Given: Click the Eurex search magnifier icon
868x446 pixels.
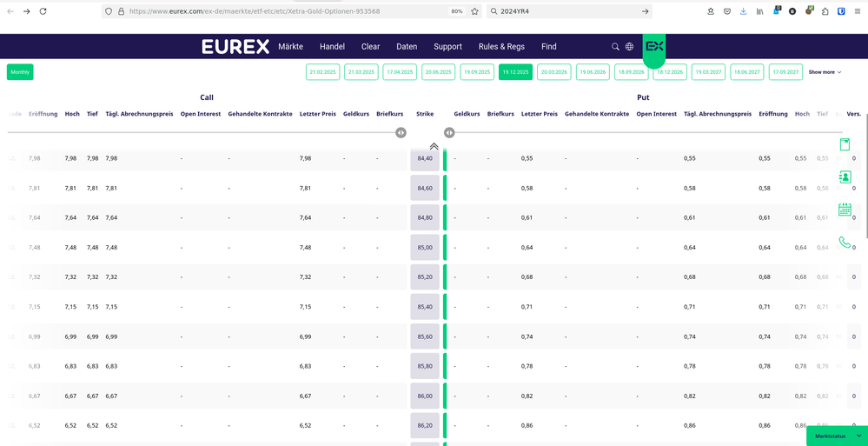Looking at the screenshot, I should click(x=615, y=47).
